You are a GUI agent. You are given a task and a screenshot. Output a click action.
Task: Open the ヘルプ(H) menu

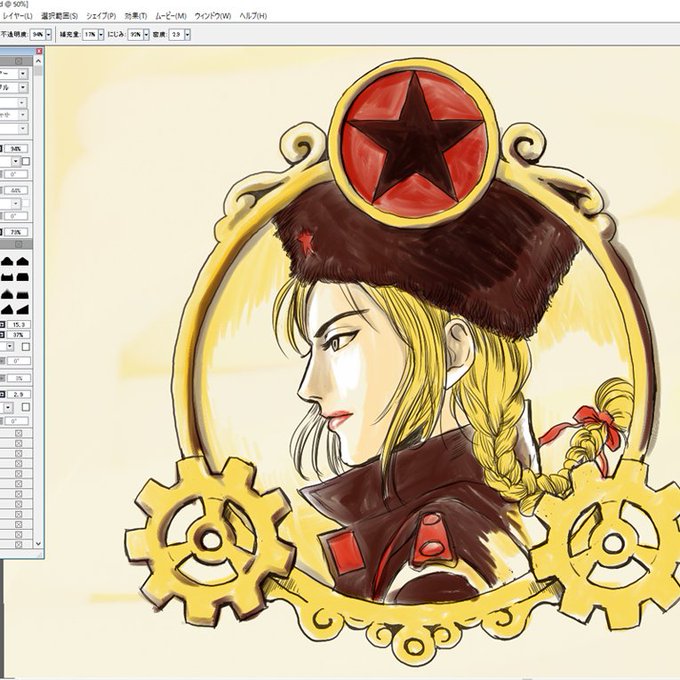click(253, 16)
